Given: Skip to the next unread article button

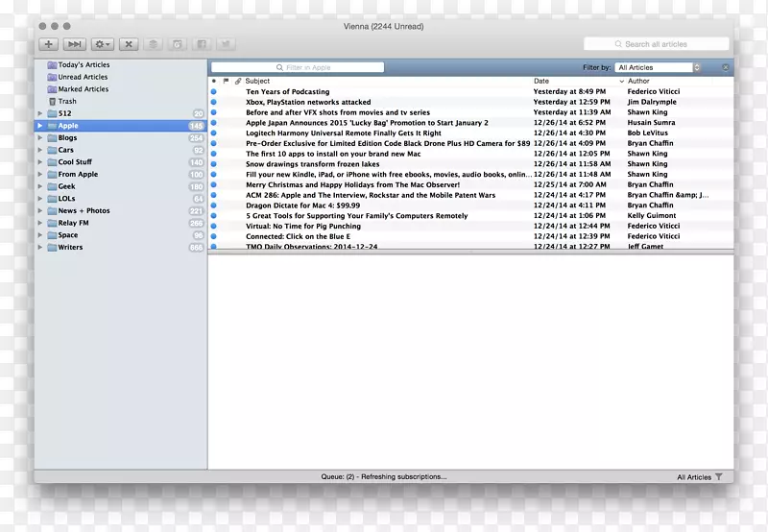Looking at the screenshot, I should coord(75,44).
